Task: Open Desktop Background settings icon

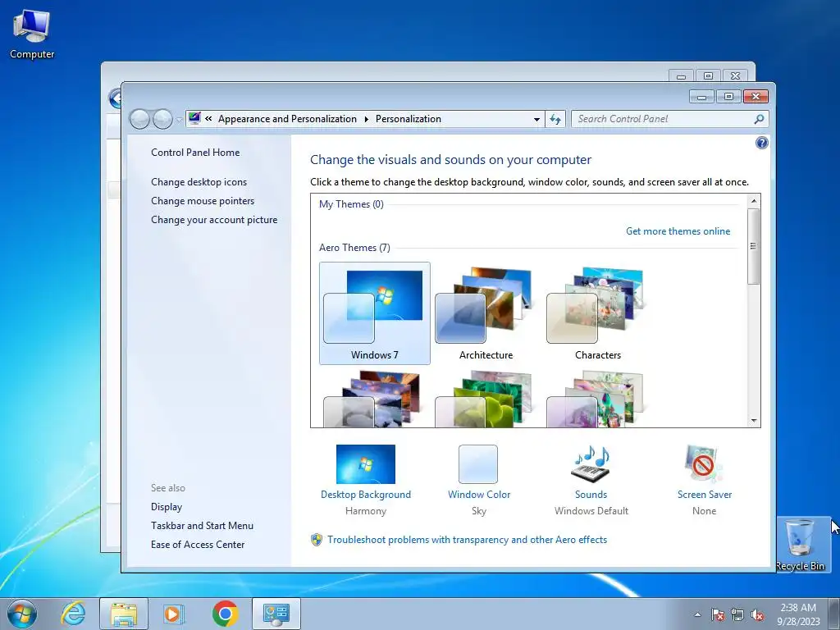Action: click(365, 464)
